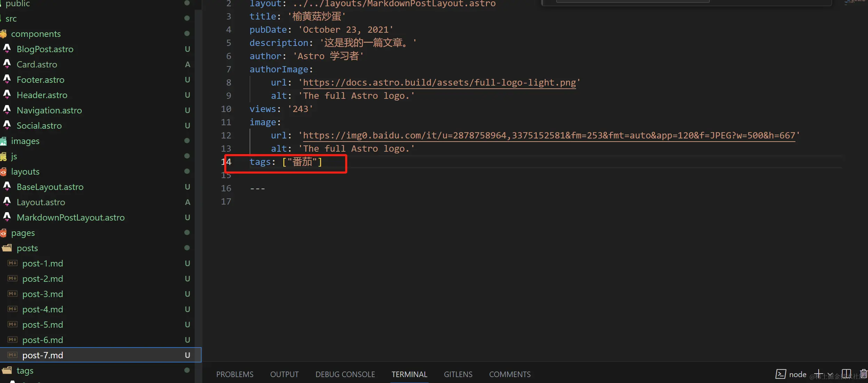Collapse the layouts folder
The width and height of the screenshot is (868, 383).
pyautogui.click(x=25, y=171)
